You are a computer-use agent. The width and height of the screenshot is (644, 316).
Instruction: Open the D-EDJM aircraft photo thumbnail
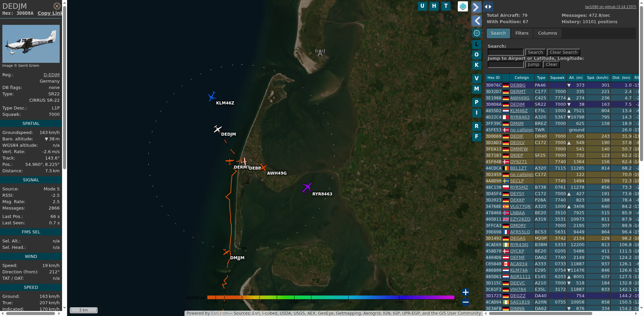pyautogui.click(x=31, y=44)
